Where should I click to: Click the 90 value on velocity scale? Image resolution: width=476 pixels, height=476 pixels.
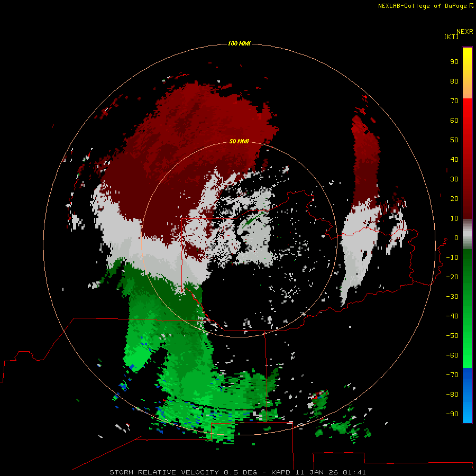[454, 62]
